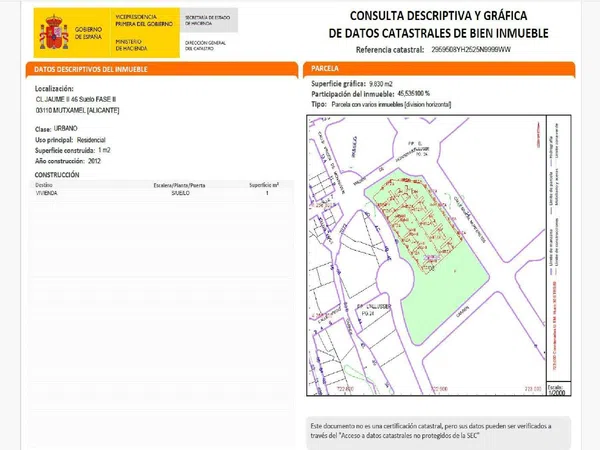
Task: Click the Año construcción 2012 field
Action: pyautogui.click(x=68, y=160)
